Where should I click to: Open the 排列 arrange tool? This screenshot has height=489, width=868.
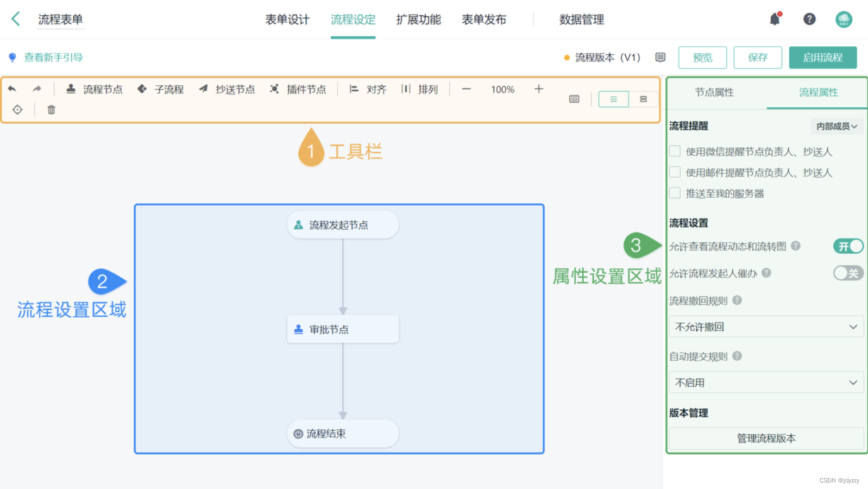click(419, 89)
